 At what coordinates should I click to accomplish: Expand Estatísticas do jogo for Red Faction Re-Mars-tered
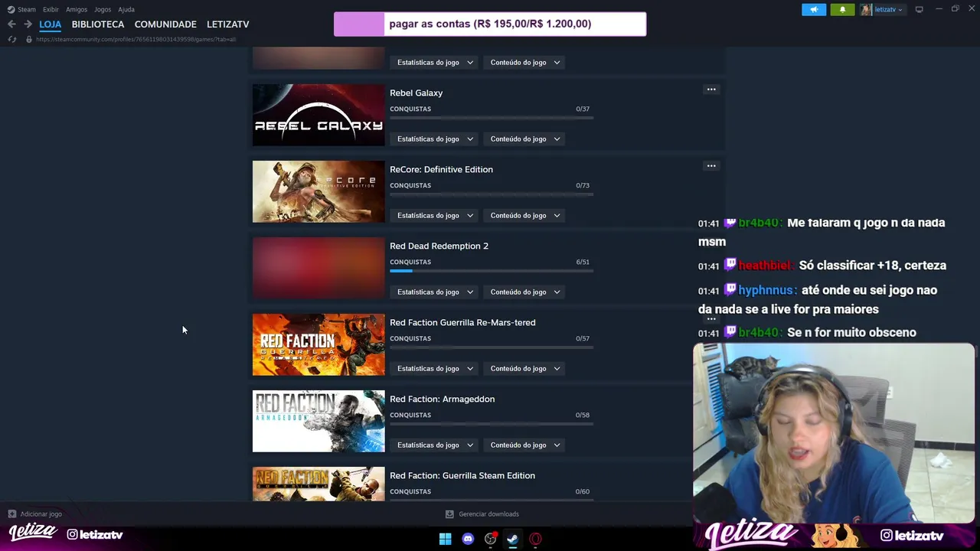(x=435, y=369)
